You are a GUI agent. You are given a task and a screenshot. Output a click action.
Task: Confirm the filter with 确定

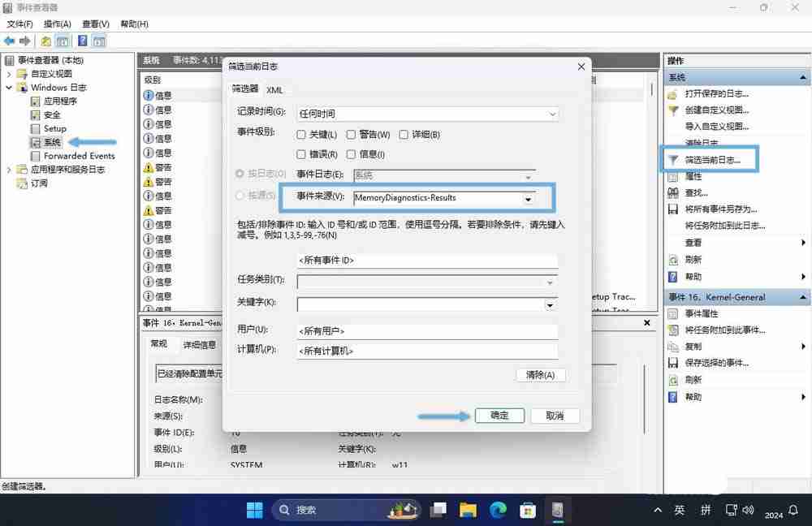coord(499,415)
